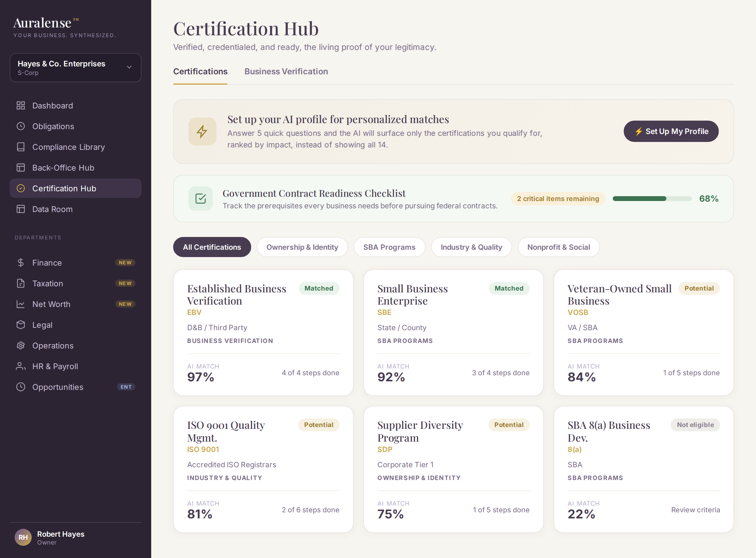Open the ISO 9001 Quality Mgmt. card

tap(263, 469)
